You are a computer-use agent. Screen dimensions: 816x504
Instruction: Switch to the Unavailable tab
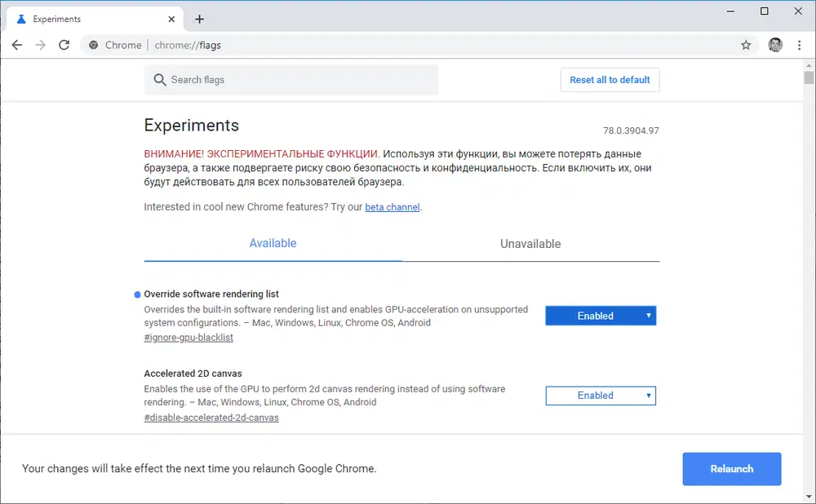click(x=530, y=244)
